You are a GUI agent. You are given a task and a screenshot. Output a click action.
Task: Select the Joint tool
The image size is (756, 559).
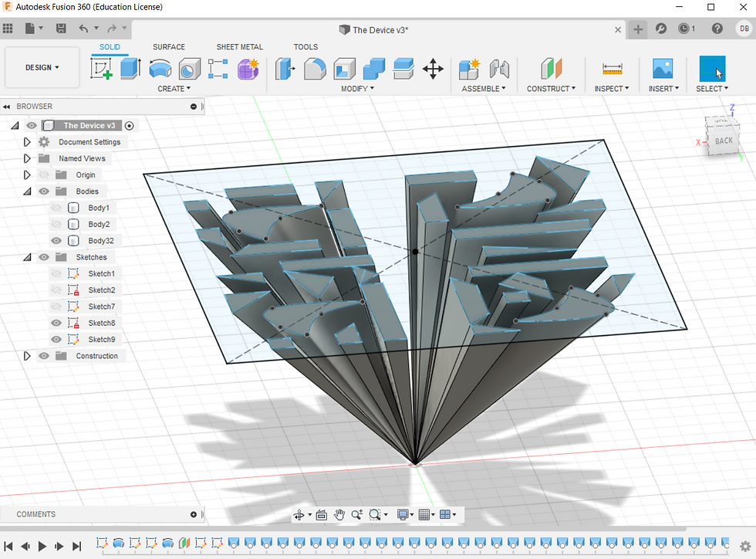499,69
